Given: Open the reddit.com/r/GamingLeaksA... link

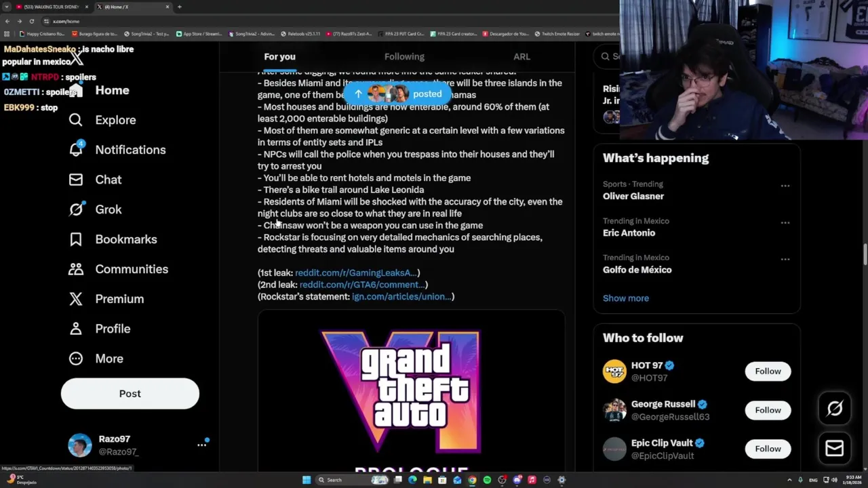Looking at the screenshot, I should [x=356, y=272].
